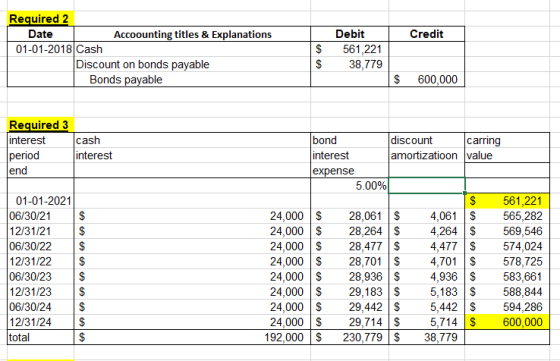The width and height of the screenshot is (560, 361).
Task: Click the credit amount 600,000 for Bonds payable
Action: point(426,79)
